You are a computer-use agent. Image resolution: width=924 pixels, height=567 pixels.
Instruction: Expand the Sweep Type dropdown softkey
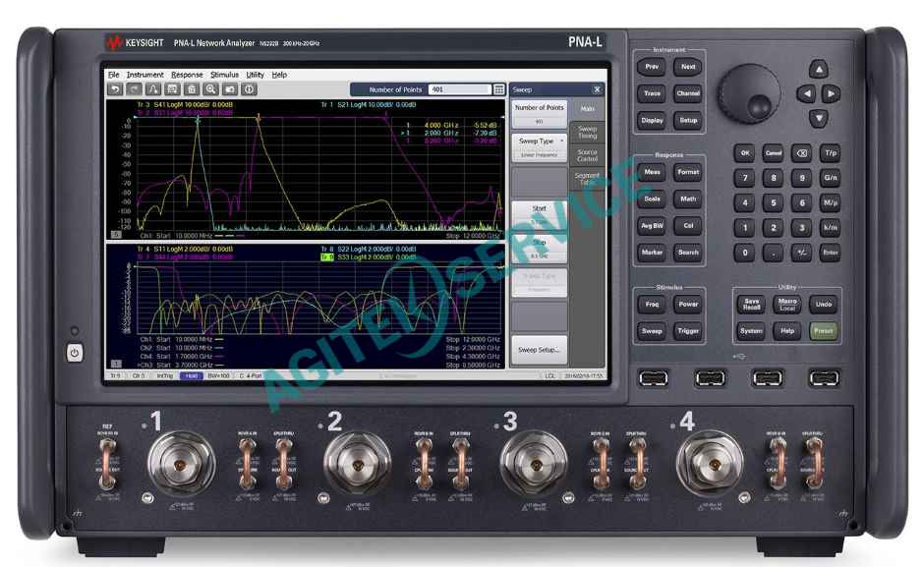540,146
